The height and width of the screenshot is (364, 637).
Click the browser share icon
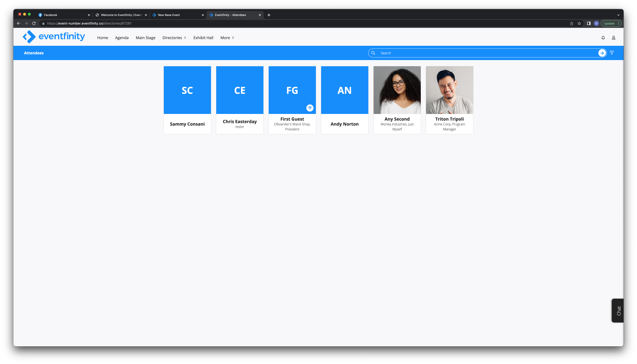click(x=571, y=23)
